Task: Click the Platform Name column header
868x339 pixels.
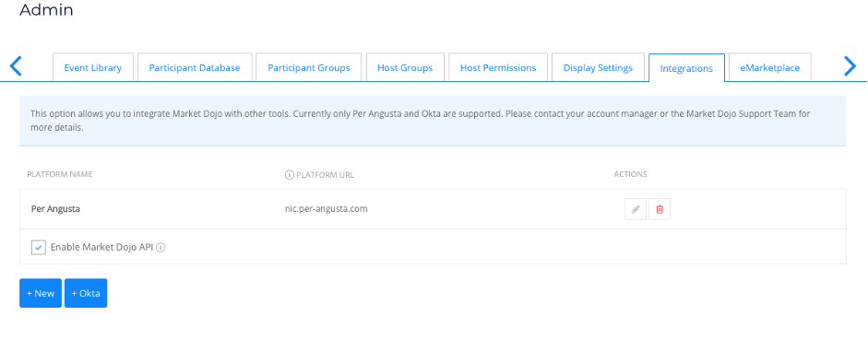Action: pyautogui.click(x=60, y=174)
